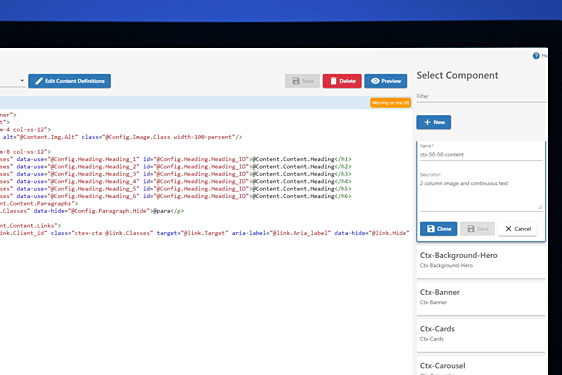Open the dropdown arrow left of Edit Content Definitions

point(22,81)
